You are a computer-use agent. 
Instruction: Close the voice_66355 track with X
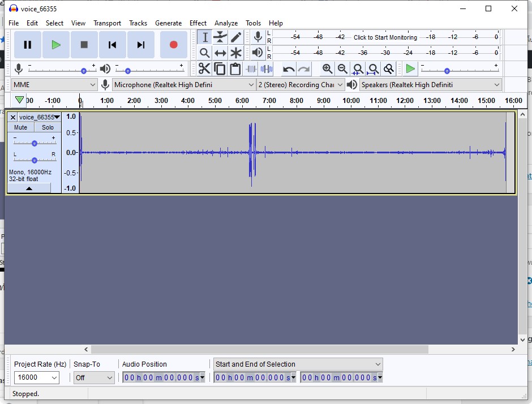13,117
